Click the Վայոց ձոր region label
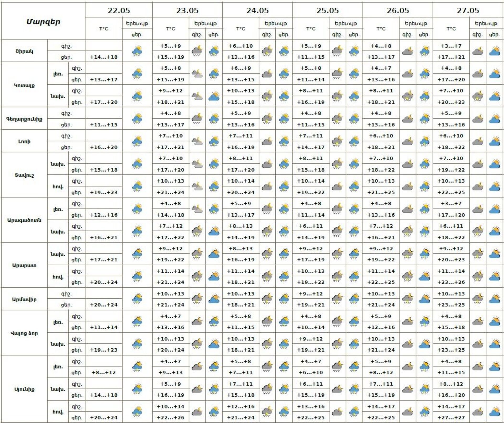This screenshot has height=423, width=504. coord(24,333)
